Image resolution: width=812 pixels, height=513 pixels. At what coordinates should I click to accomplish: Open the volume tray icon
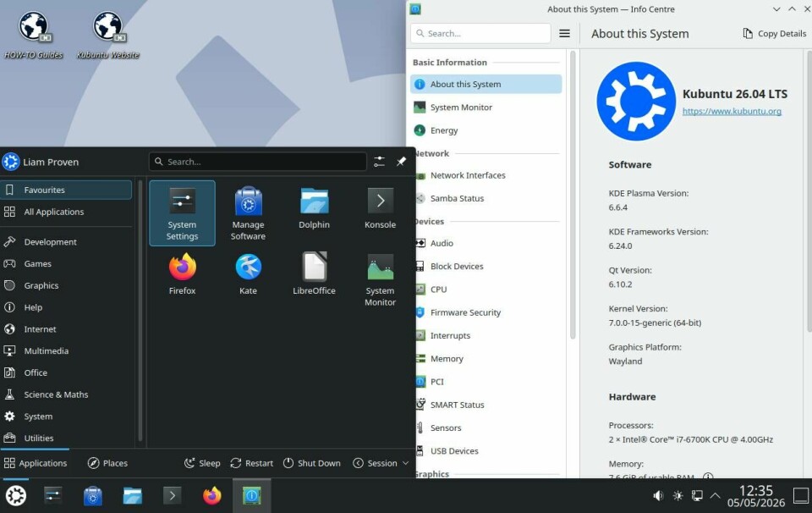658,496
